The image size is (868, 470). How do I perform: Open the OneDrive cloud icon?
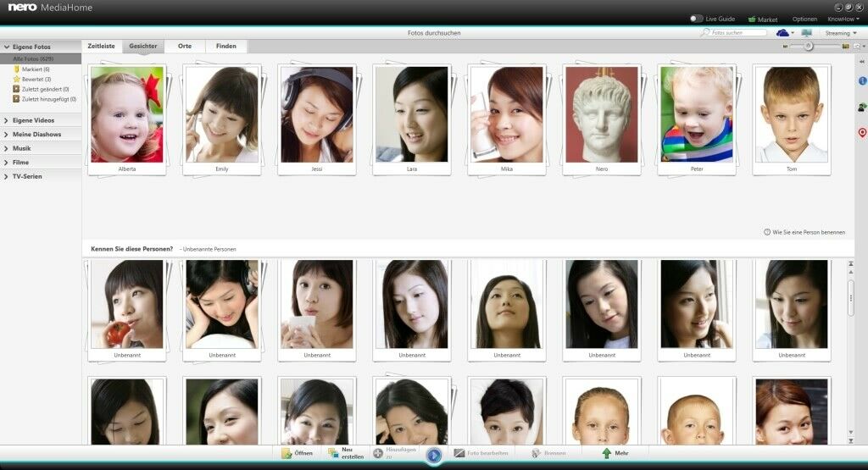coord(782,33)
